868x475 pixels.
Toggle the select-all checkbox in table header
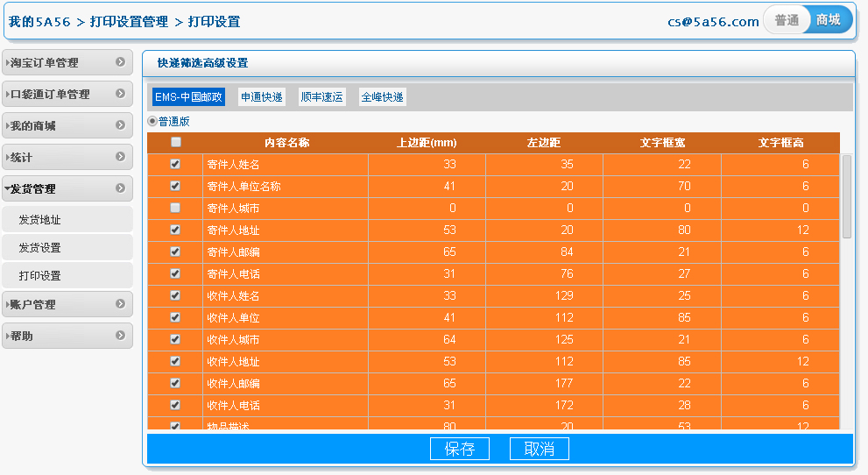coord(175,142)
